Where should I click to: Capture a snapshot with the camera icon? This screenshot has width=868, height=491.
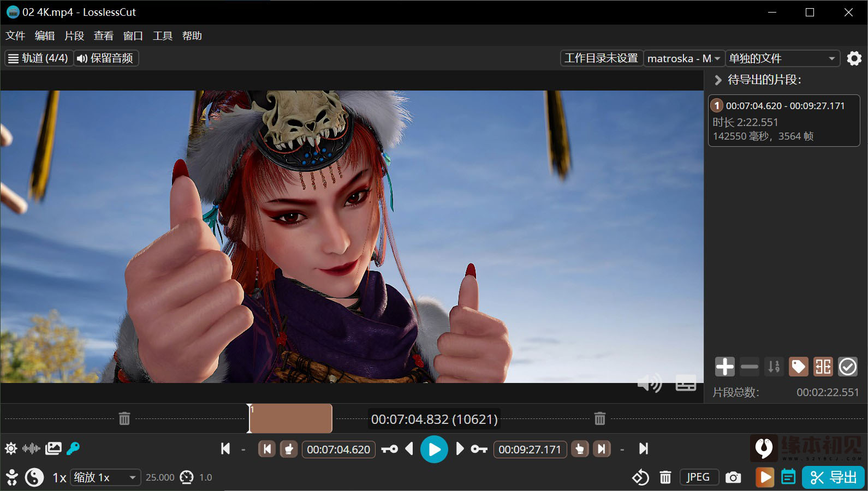tap(733, 477)
